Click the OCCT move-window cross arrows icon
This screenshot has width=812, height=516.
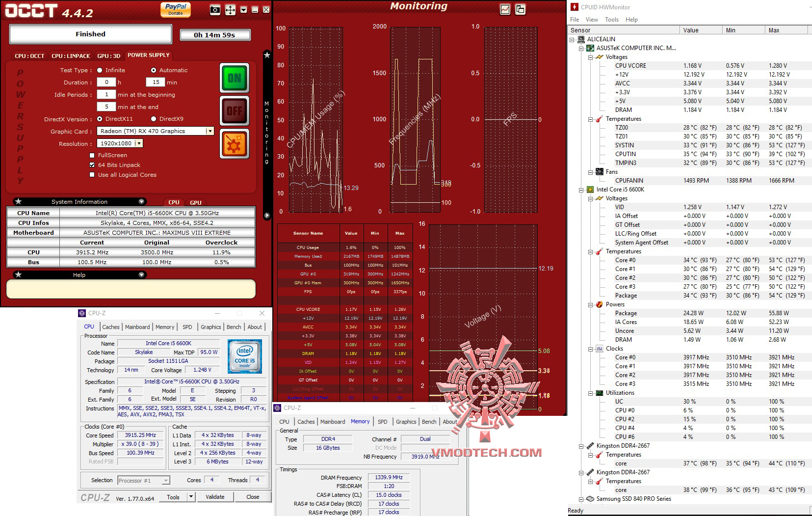point(230,10)
